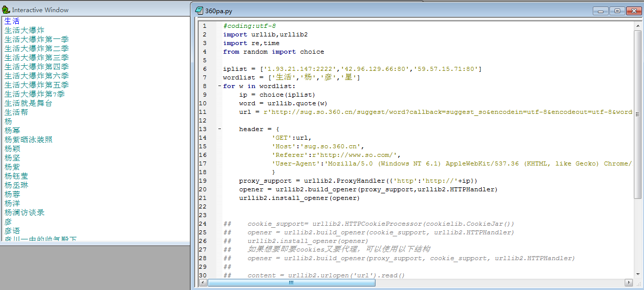Click the vertical scrollbar down arrow in editor
The width and height of the screenshot is (644, 290).
[637, 274]
